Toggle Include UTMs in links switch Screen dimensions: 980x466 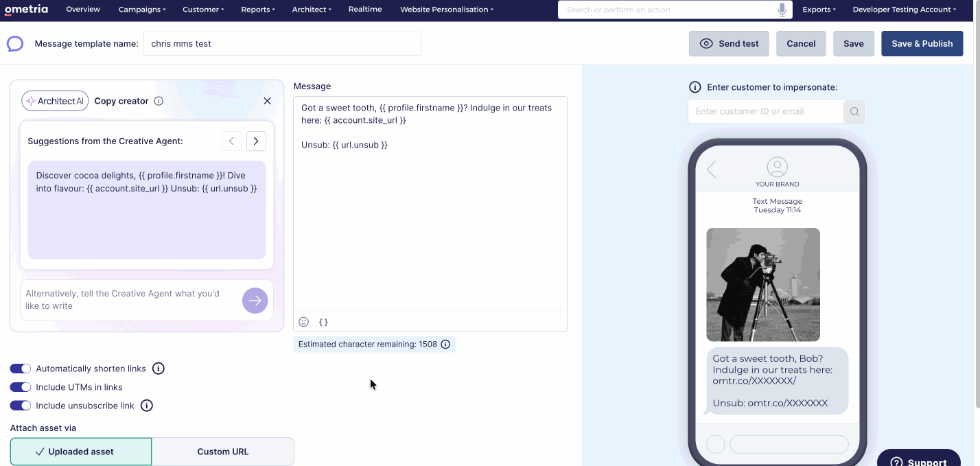(21, 387)
